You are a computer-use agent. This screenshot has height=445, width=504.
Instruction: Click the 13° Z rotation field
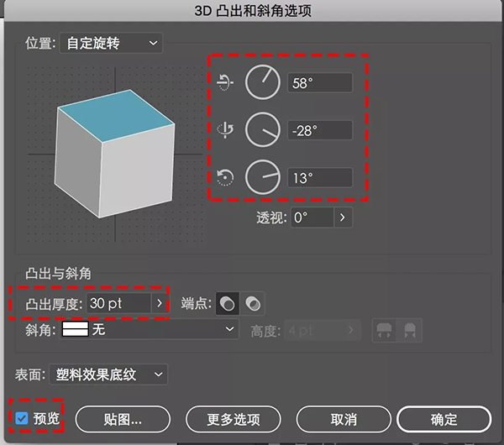[320, 178]
